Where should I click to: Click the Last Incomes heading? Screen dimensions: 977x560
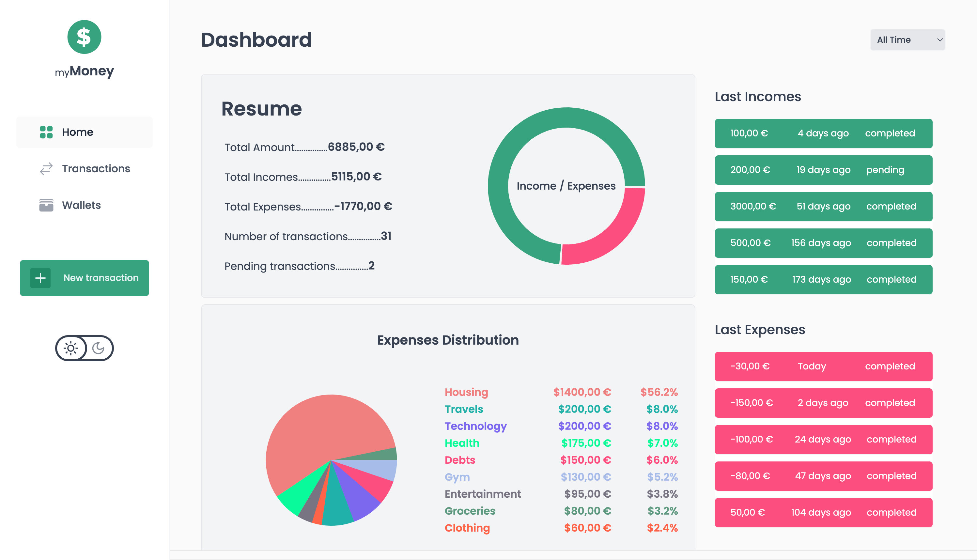(758, 97)
